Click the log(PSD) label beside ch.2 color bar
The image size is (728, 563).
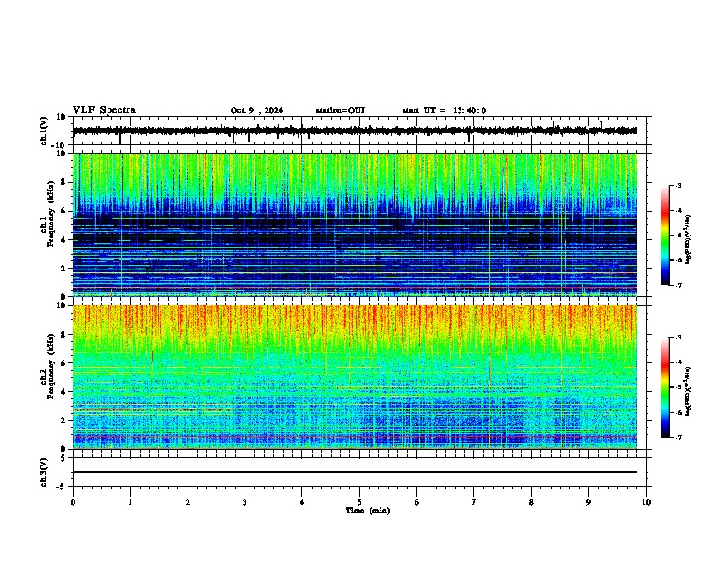tap(688, 392)
